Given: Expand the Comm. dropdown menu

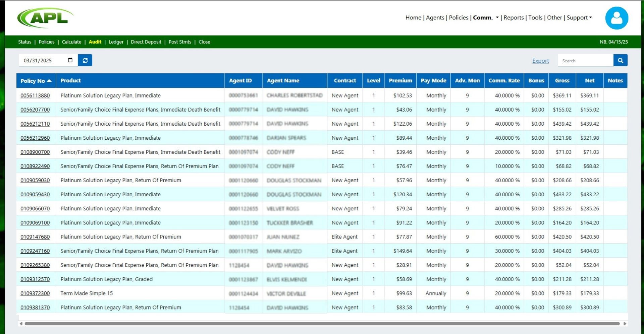Looking at the screenshot, I should [x=486, y=18].
